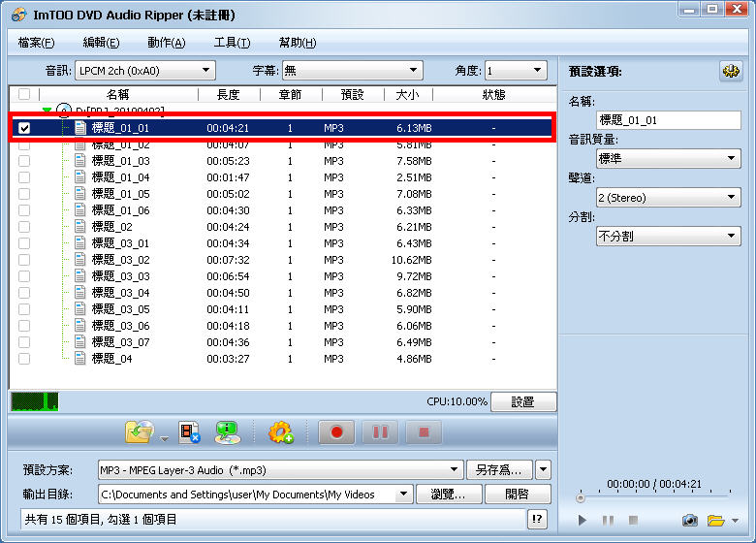Take a snapshot with the camera icon

tap(689, 521)
